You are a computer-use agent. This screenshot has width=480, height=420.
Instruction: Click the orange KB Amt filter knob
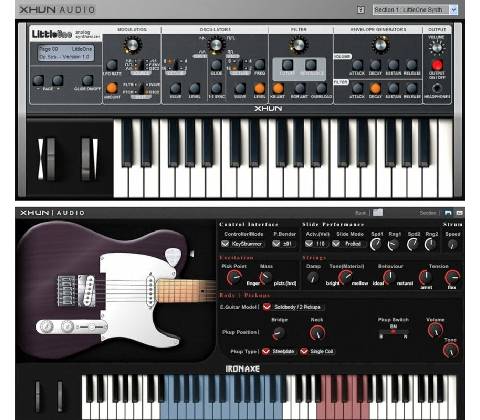tap(278, 88)
